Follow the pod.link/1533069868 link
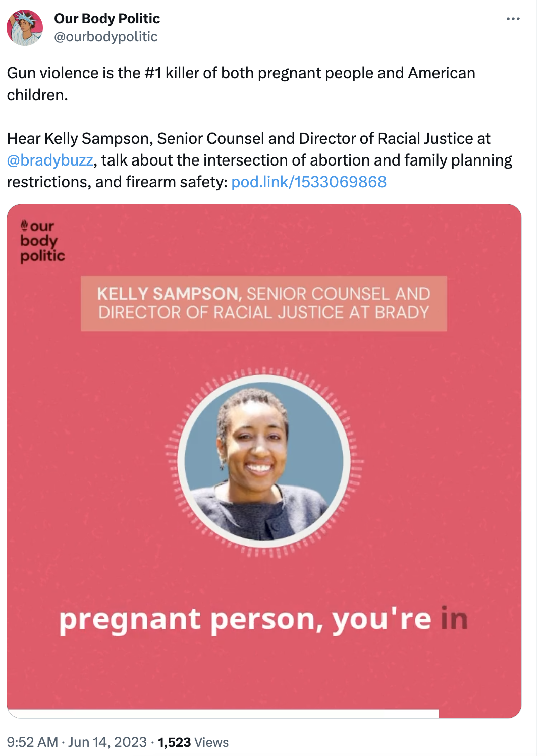The image size is (546, 756). (309, 182)
